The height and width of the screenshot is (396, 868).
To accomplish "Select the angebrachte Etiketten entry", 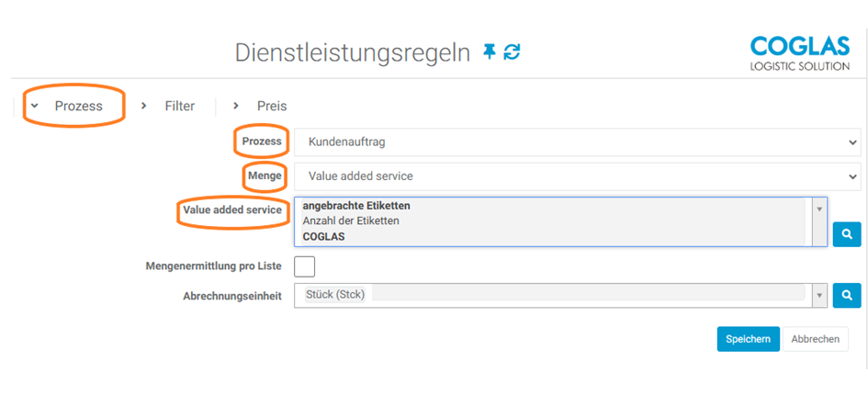I will tap(356, 206).
